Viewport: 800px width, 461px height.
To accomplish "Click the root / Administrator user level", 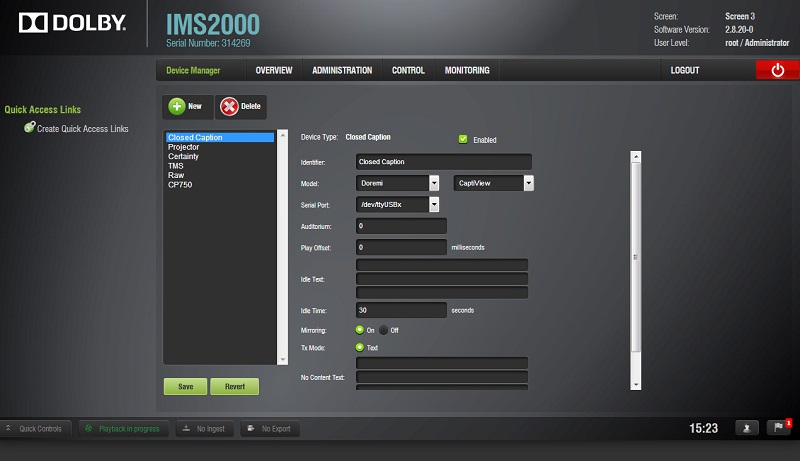I will coord(757,43).
